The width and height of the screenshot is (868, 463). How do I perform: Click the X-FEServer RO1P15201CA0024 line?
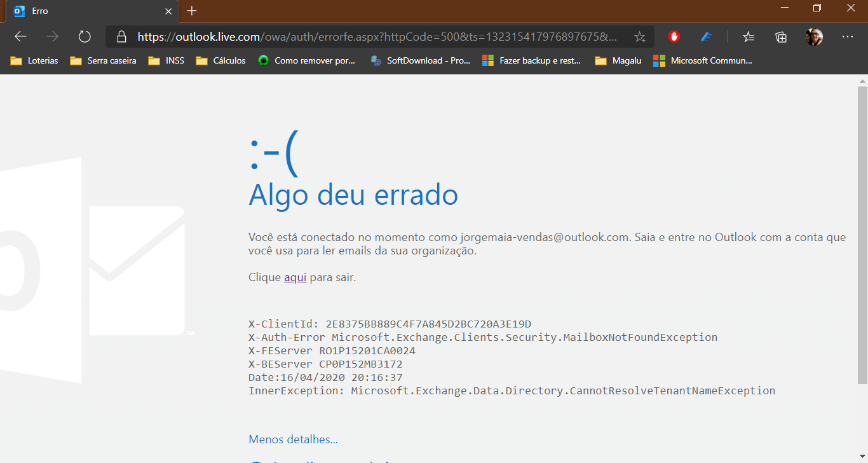(332, 350)
